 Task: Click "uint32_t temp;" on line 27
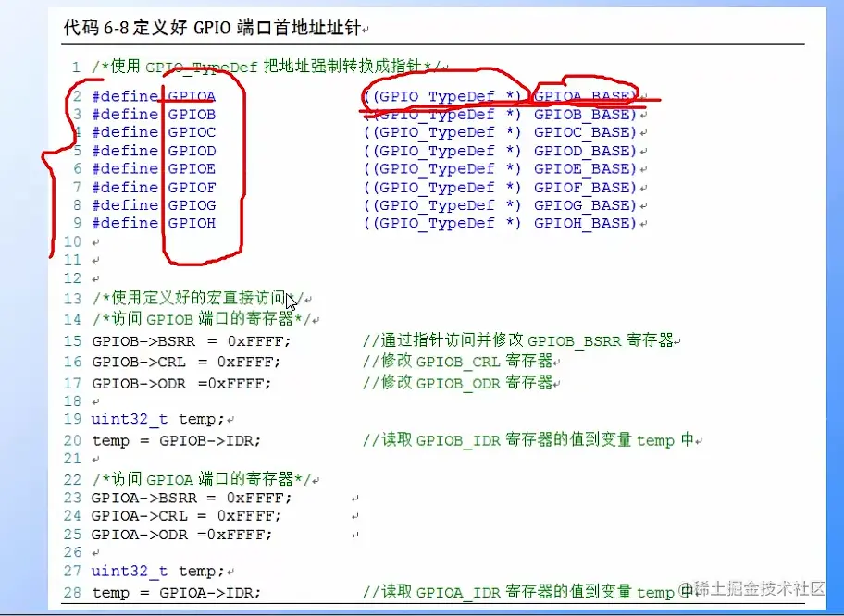point(157,571)
